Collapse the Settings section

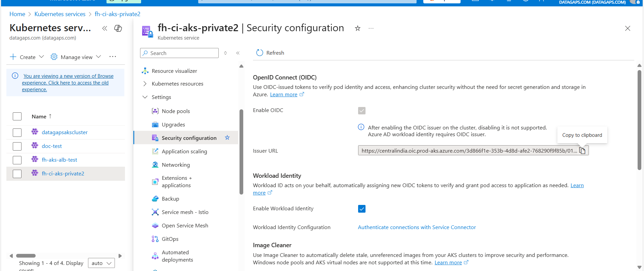click(x=161, y=97)
